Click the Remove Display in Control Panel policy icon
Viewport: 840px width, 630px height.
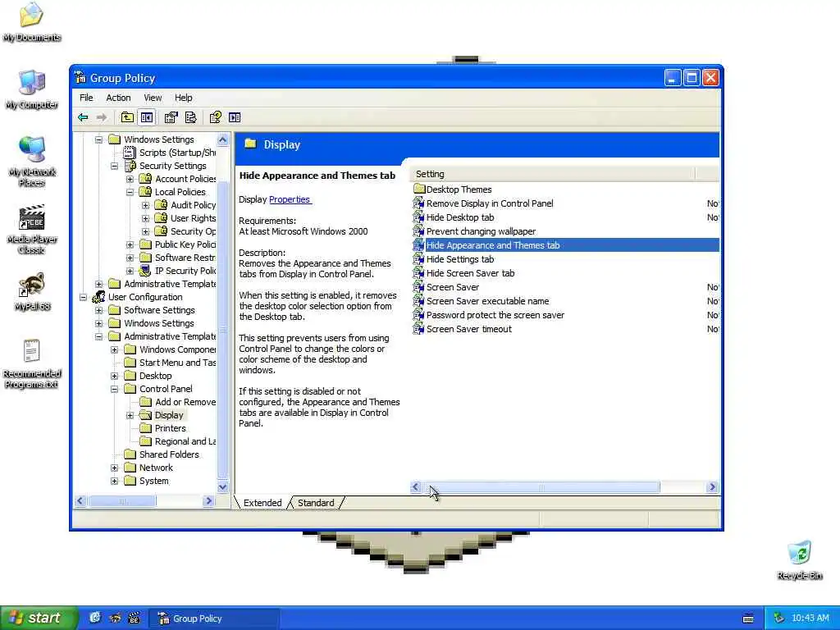pos(418,203)
